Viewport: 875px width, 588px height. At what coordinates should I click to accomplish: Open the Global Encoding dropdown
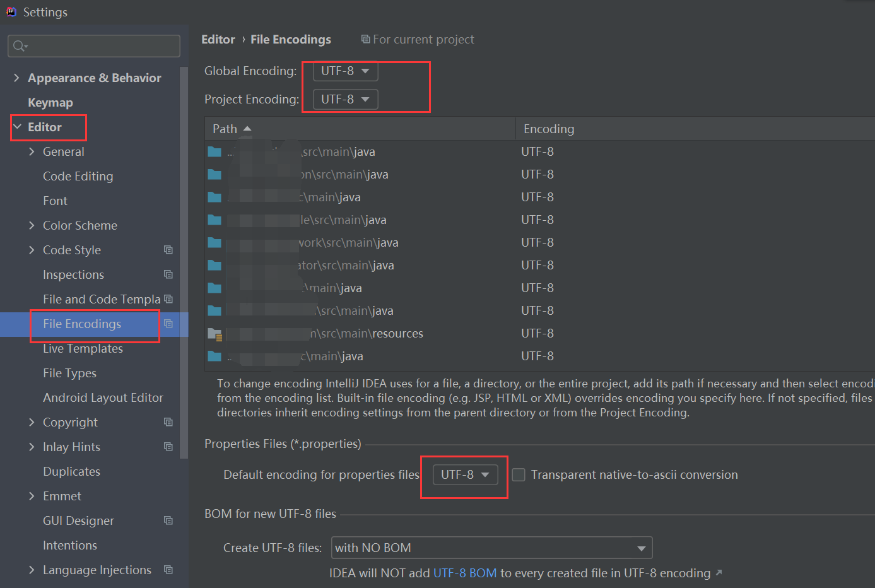[344, 71]
